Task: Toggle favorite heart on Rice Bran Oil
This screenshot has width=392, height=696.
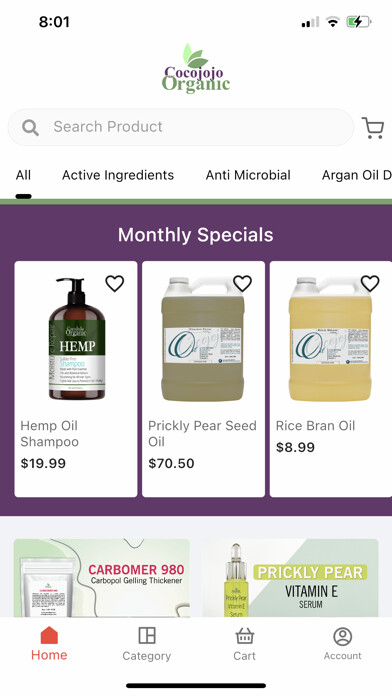Action: pyautogui.click(x=370, y=283)
